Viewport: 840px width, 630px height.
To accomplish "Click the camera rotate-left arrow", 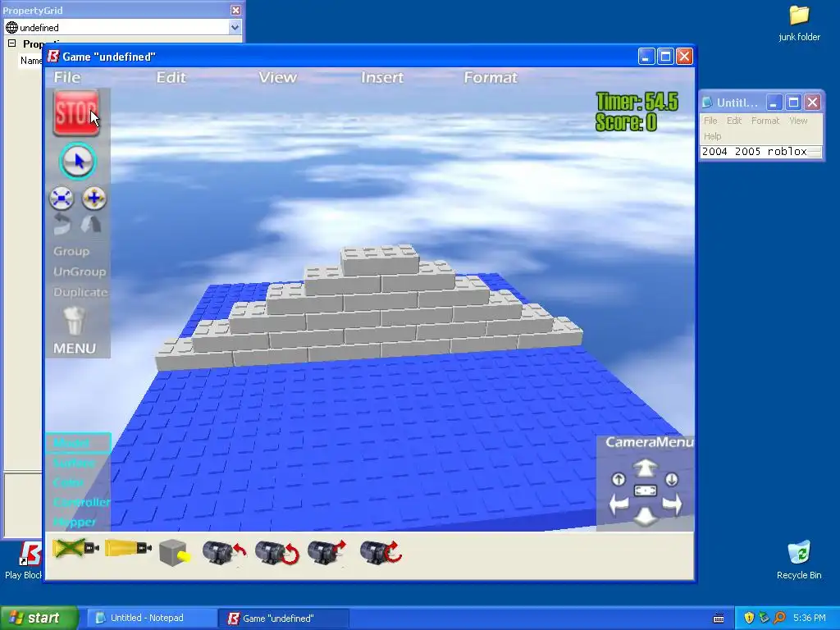I will [619, 504].
